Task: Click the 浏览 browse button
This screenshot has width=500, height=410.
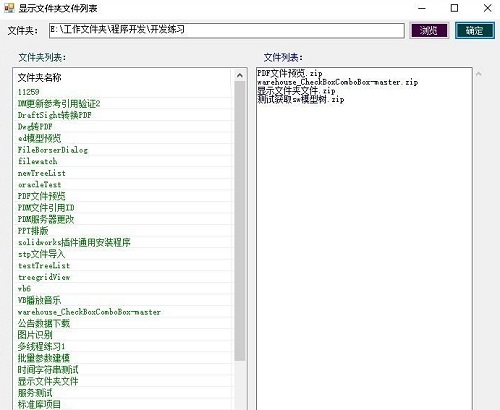Action: click(x=429, y=31)
